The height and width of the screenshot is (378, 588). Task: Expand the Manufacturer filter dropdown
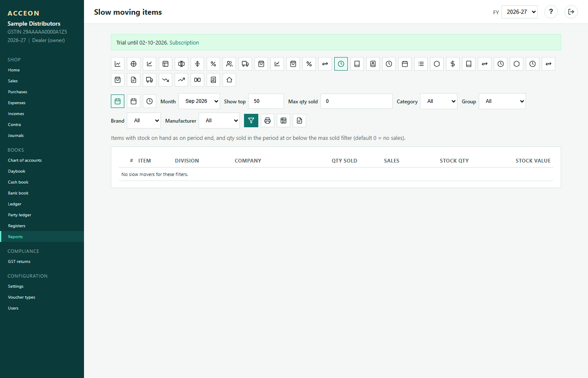[219, 121]
